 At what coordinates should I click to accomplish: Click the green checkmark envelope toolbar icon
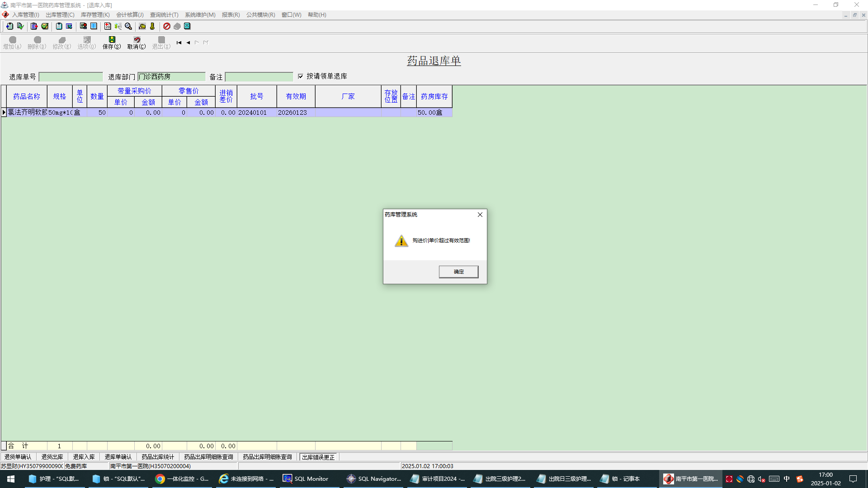(45, 26)
